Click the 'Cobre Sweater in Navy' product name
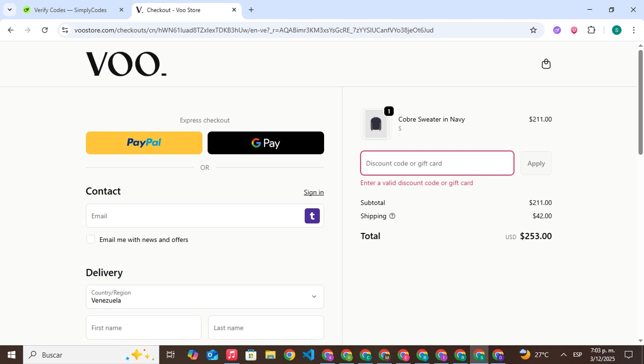 431,119
